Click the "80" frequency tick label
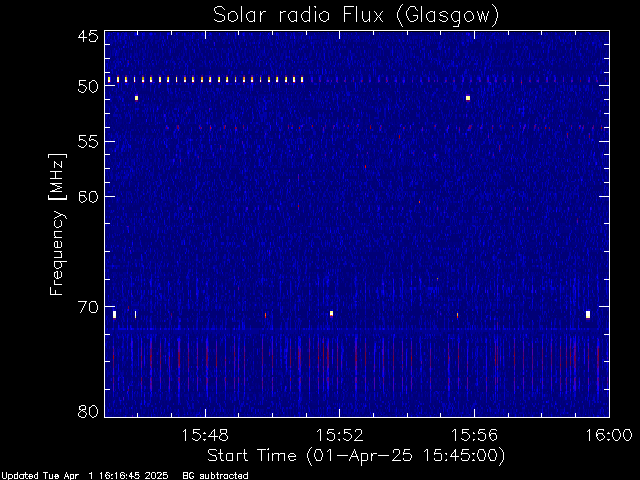 (88, 411)
